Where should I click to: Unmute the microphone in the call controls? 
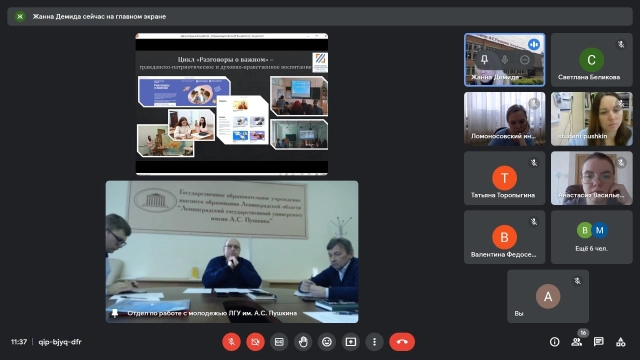click(x=231, y=342)
